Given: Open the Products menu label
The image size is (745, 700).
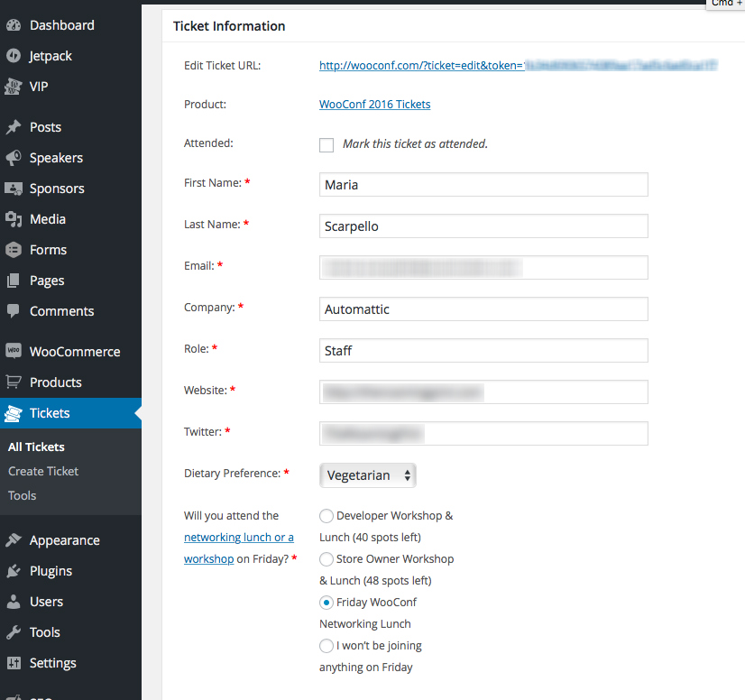Looking at the screenshot, I should tap(56, 382).
